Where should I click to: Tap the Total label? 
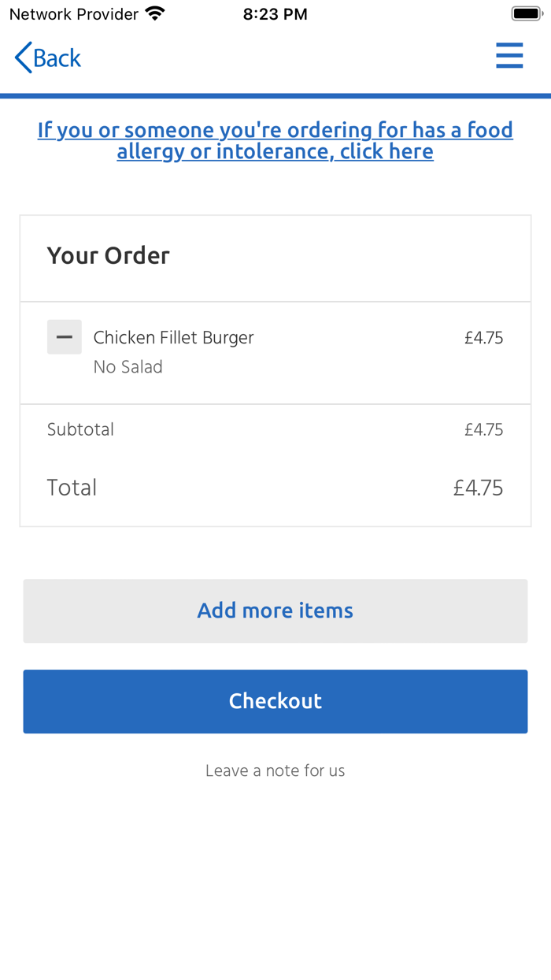72,488
